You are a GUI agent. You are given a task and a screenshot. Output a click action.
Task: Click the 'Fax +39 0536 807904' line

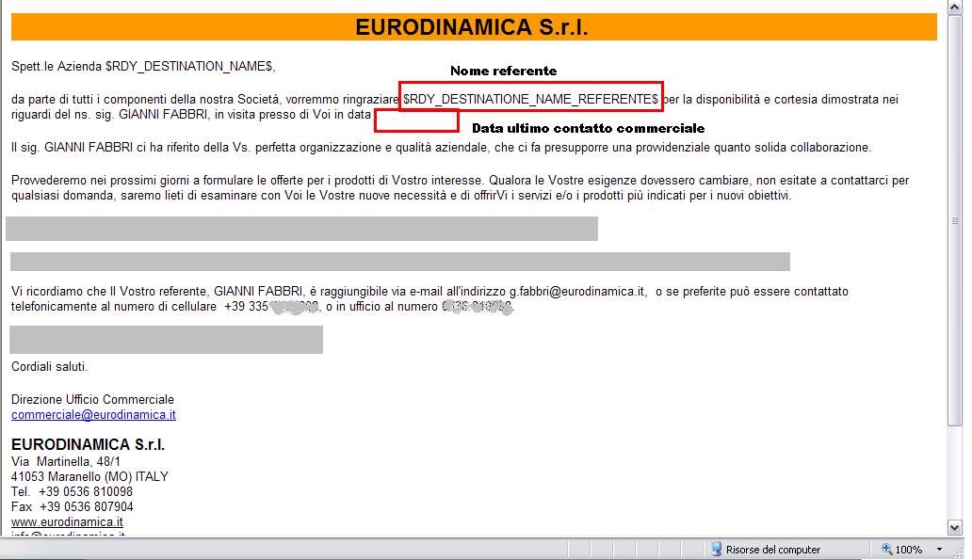click(73, 506)
